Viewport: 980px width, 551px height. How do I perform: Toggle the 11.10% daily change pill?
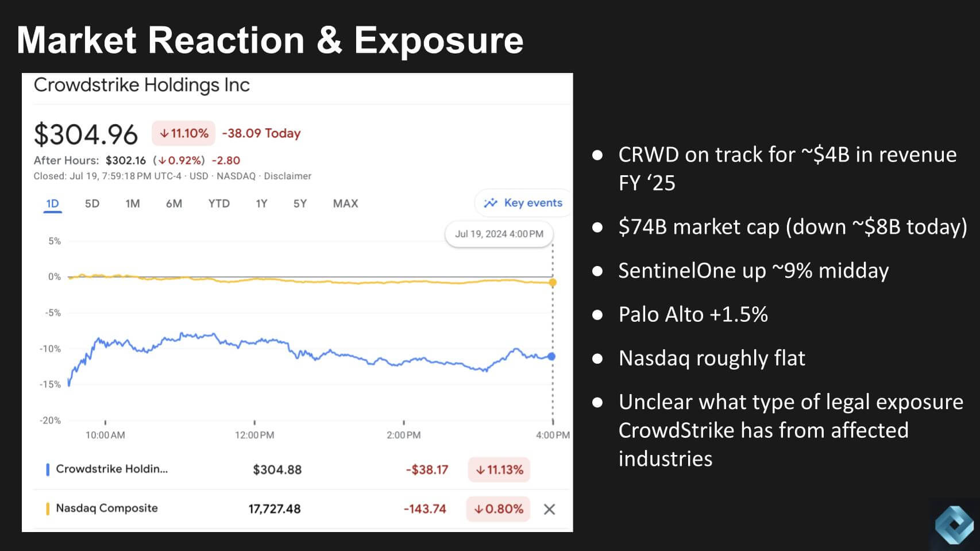[183, 133]
